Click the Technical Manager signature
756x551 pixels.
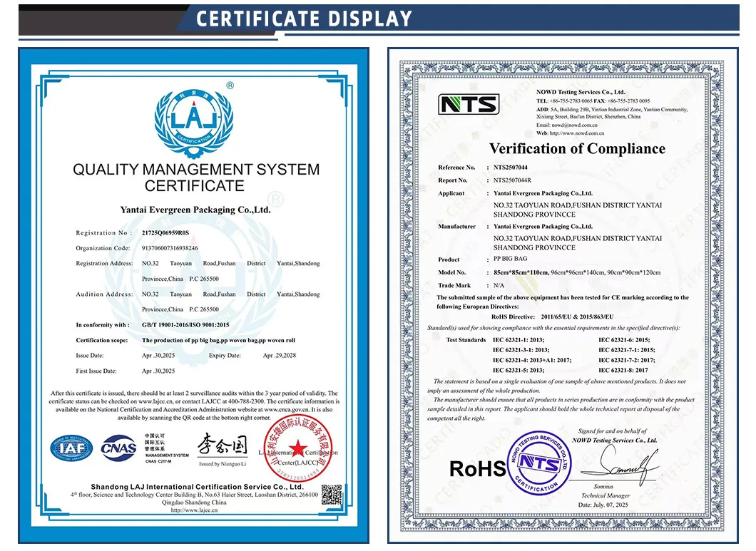pos(620,464)
